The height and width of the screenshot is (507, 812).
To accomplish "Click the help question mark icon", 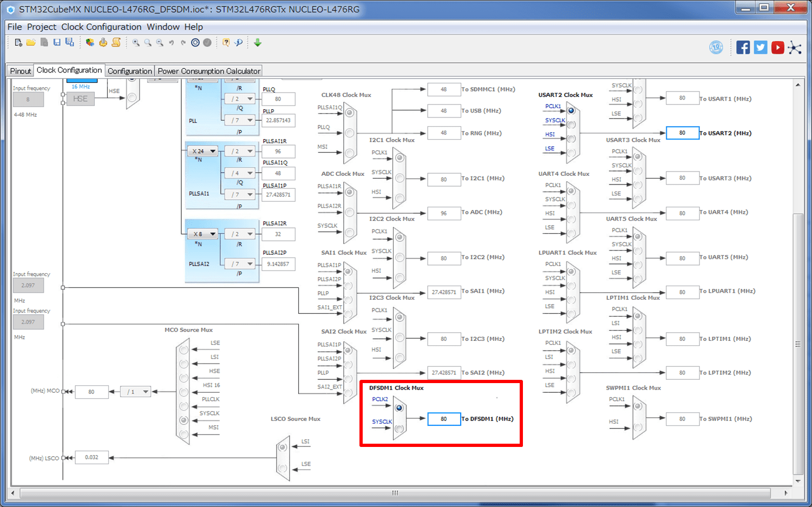I will 226,43.
